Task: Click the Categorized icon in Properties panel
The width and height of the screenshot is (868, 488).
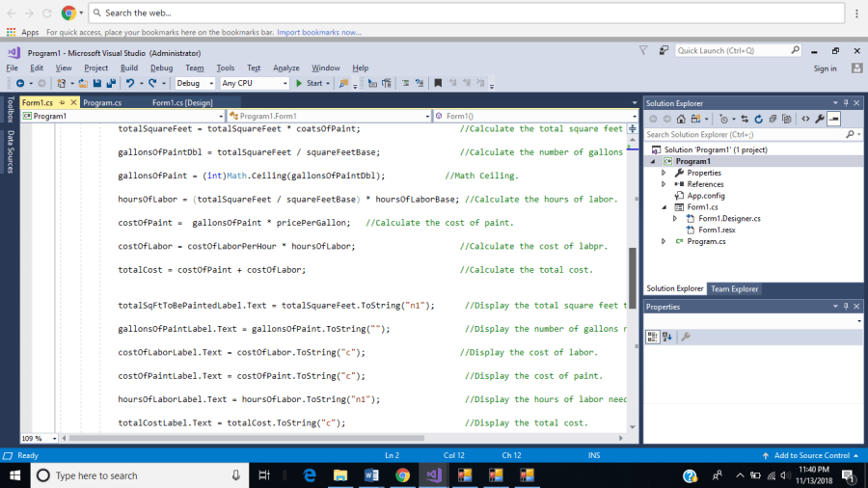Action: click(653, 337)
